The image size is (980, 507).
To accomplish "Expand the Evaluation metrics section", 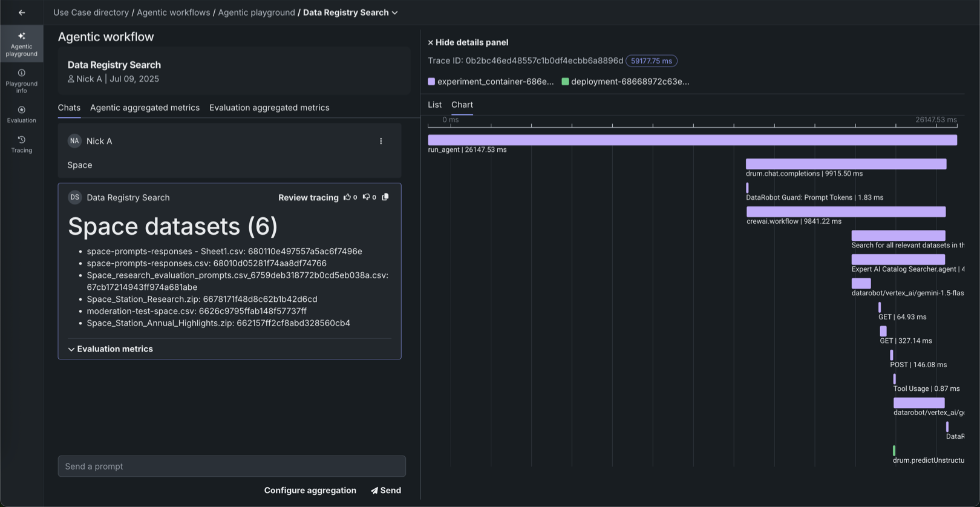I will tap(110, 349).
